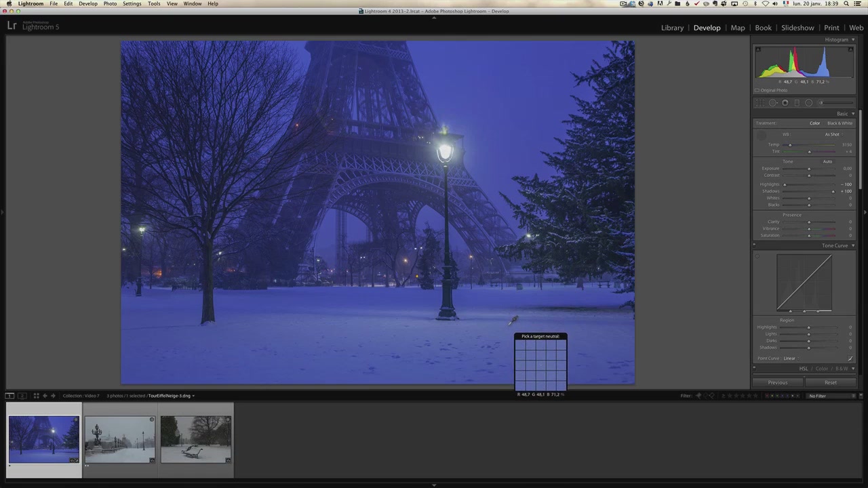Screen dimensions: 868x488
Task: Select the lamppost bridge snow thumbnail
Action: (x=120, y=440)
